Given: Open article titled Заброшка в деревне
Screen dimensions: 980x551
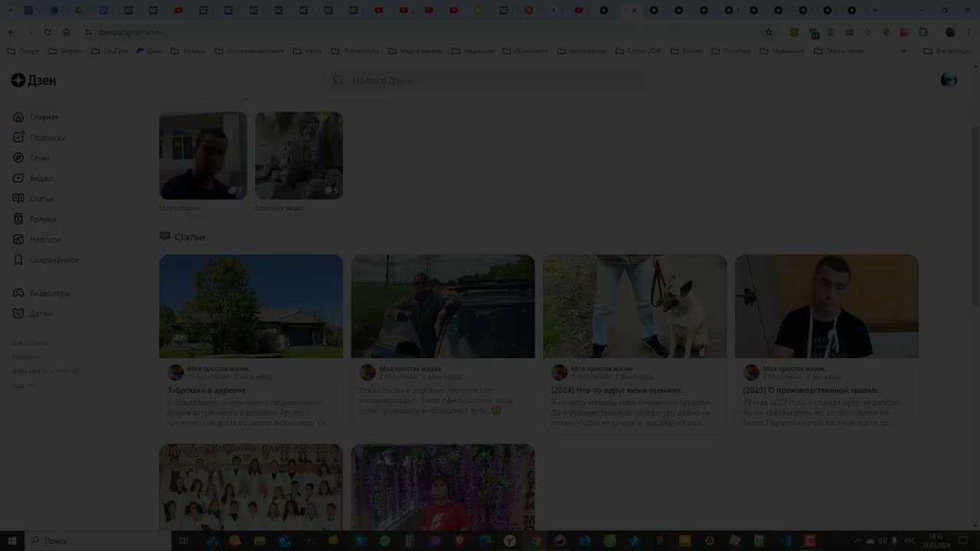Looking at the screenshot, I should [x=206, y=390].
